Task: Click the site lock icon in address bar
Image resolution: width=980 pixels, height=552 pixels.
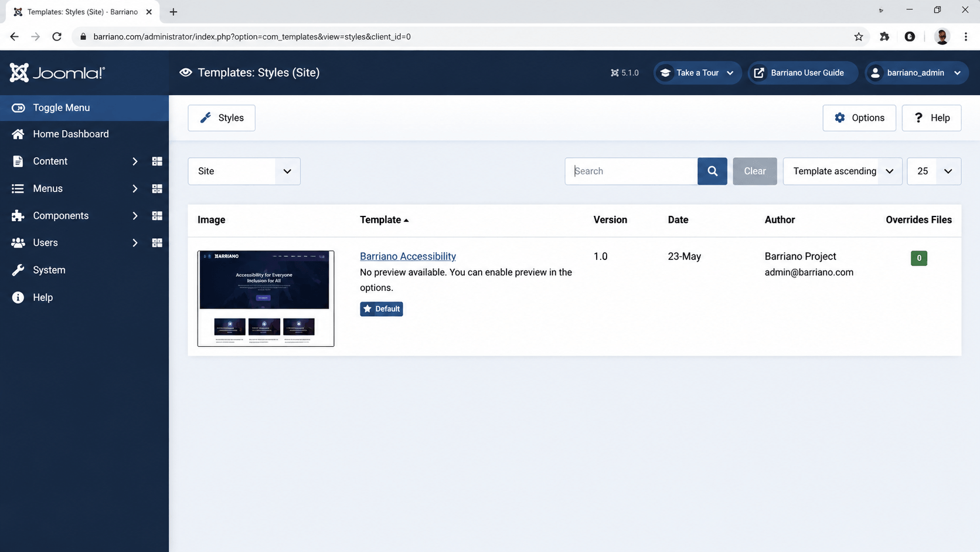Action: coord(83,36)
